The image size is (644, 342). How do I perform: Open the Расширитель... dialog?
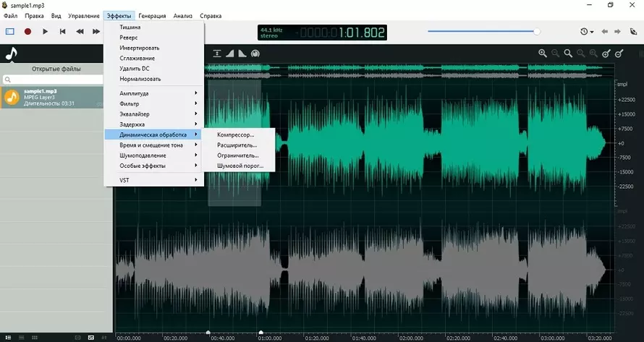[x=239, y=145]
